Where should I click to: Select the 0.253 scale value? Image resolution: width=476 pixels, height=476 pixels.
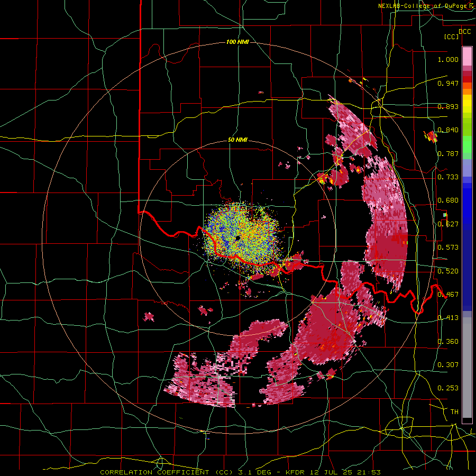click(448, 388)
